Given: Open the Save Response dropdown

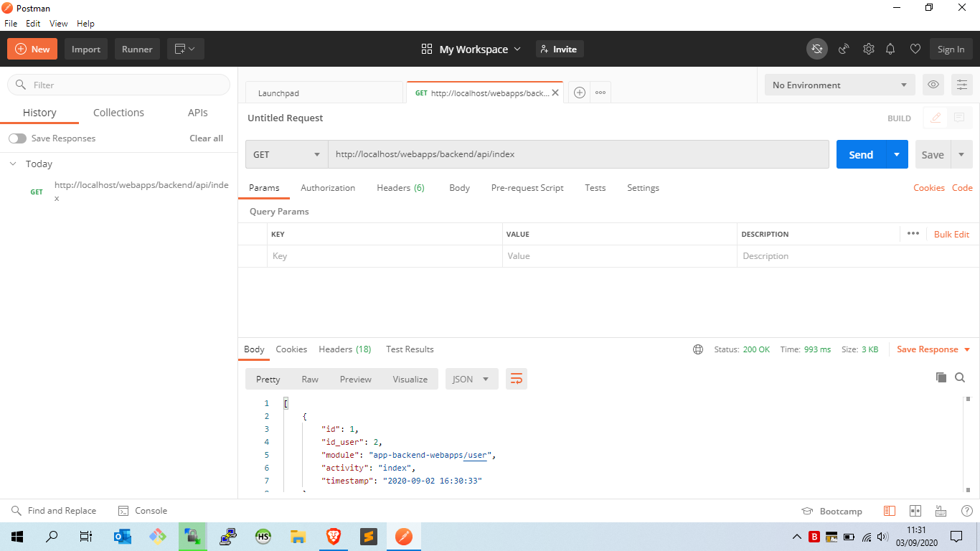Looking at the screenshot, I should pos(933,349).
